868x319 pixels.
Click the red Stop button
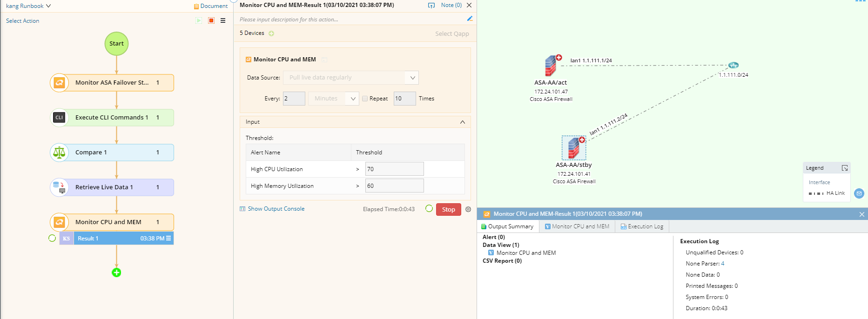coord(449,210)
